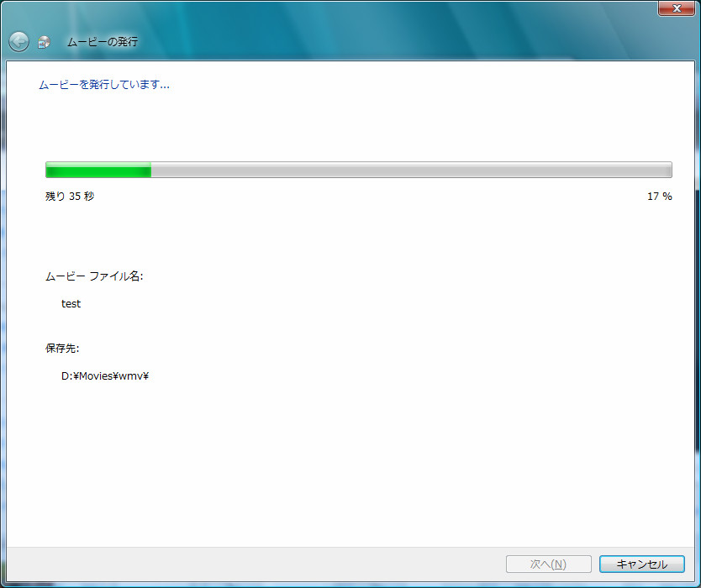The width and height of the screenshot is (701, 588).
Task: Click the back arrow button
Action: click(x=18, y=41)
